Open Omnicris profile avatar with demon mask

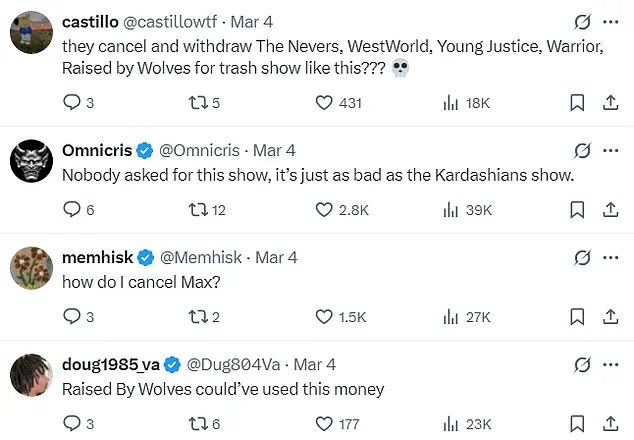point(31,161)
